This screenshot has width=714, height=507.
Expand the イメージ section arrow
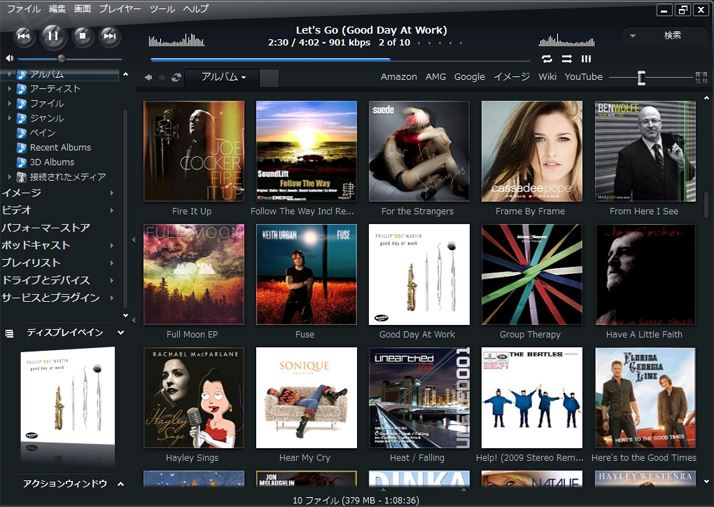(112, 193)
